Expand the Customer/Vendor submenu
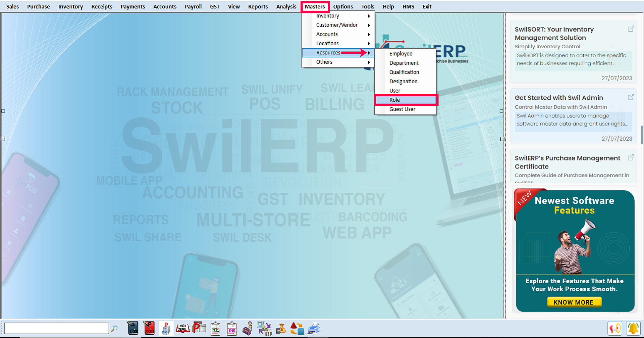This screenshot has width=644, height=338. click(x=338, y=25)
